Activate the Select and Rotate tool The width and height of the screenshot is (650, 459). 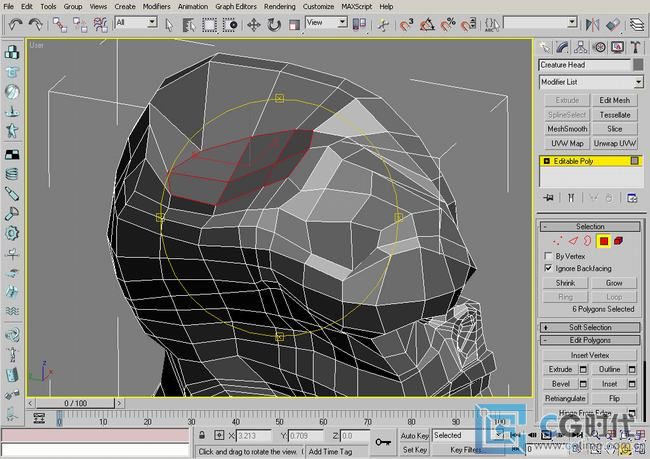(x=274, y=25)
